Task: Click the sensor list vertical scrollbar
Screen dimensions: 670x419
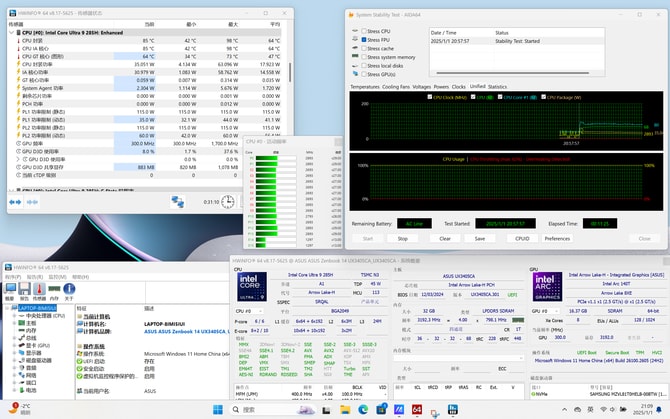Action: pyautogui.click(x=291, y=70)
